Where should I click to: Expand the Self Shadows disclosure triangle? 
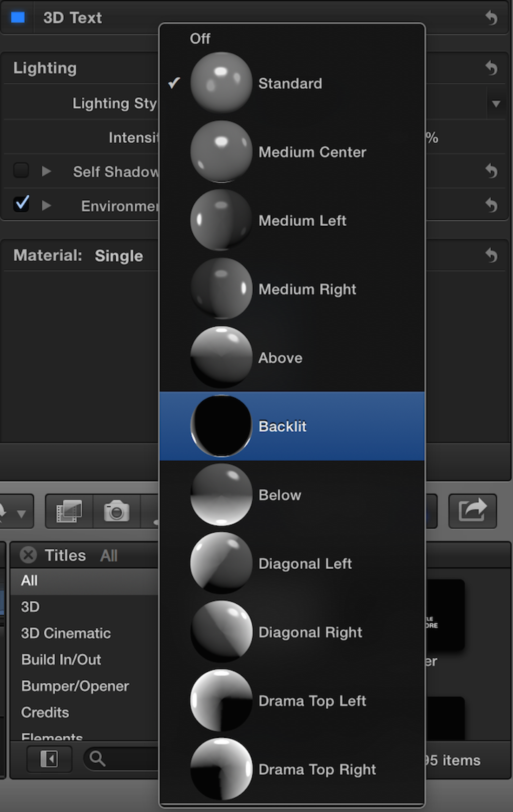click(46, 171)
